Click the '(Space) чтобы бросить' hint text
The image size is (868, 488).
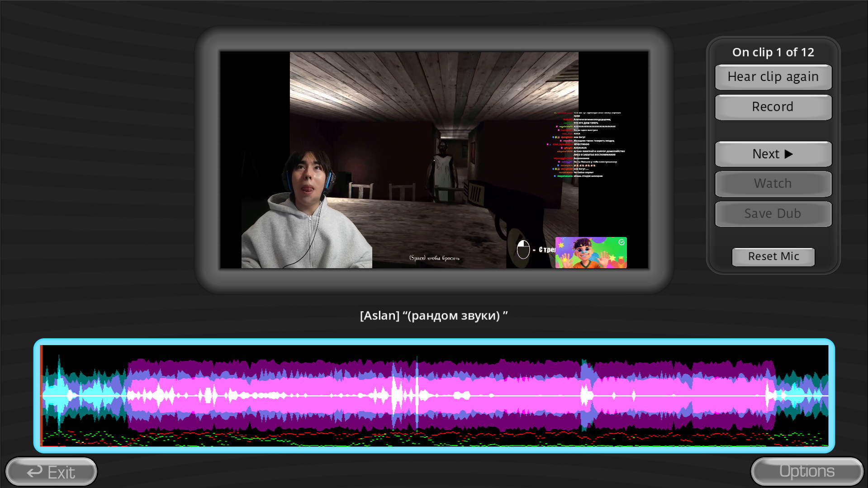434,258
